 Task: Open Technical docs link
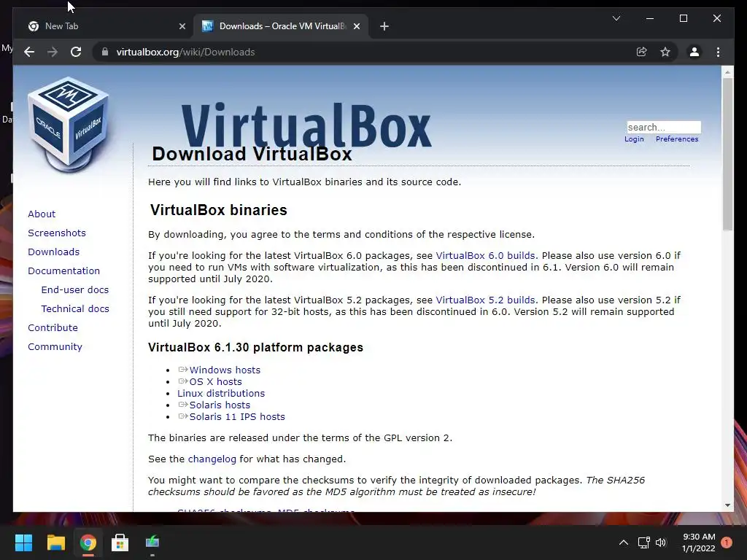pos(75,309)
